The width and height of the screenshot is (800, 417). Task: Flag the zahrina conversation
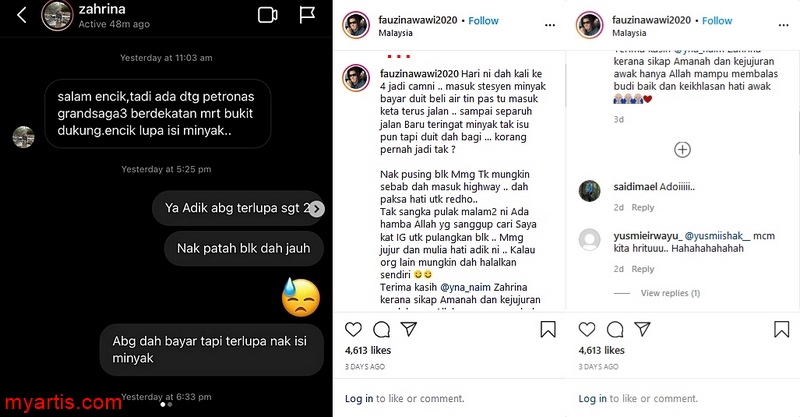pyautogui.click(x=307, y=15)
